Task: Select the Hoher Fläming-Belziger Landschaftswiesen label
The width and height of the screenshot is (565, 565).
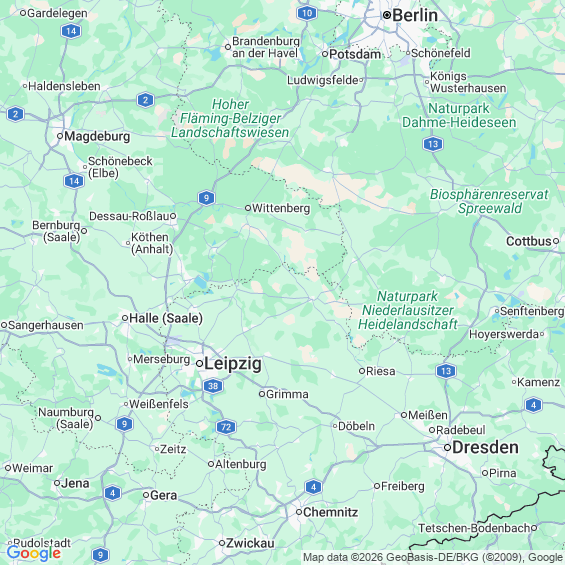Action: (230, 118)
